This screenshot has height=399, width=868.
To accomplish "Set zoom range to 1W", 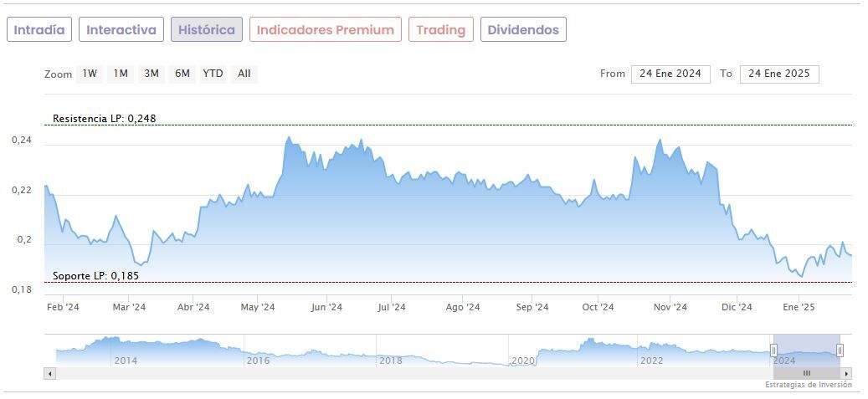I will pyautogui.click(x=90, y=74).
